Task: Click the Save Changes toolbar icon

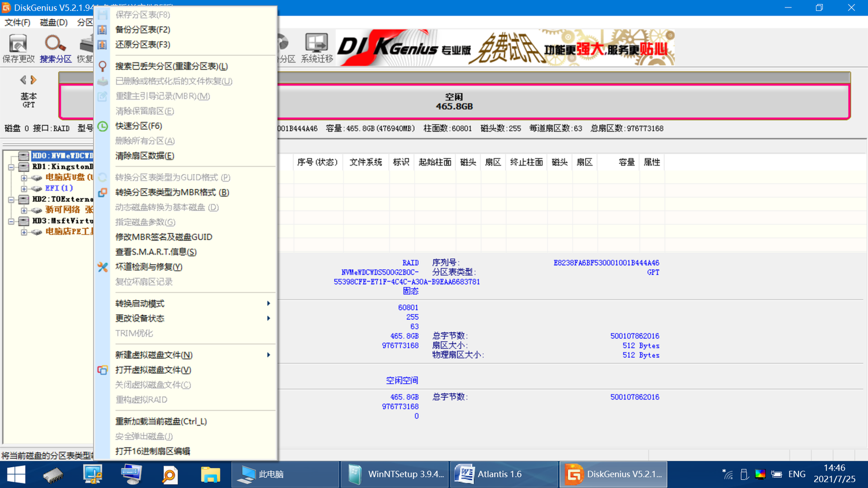Action: 18,43
